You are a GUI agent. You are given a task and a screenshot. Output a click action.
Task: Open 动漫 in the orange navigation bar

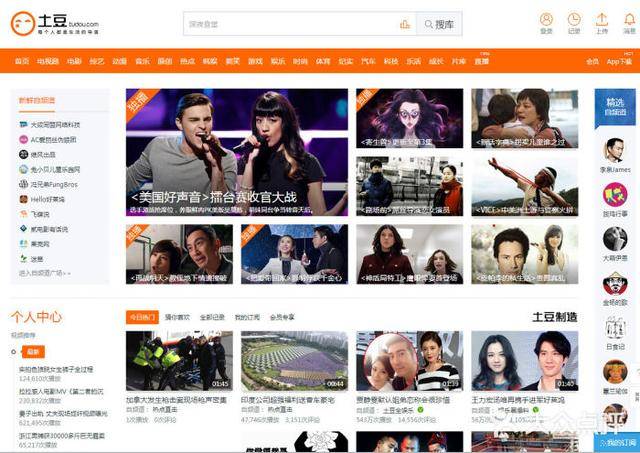pyautogui.click(x=119, y=61)
